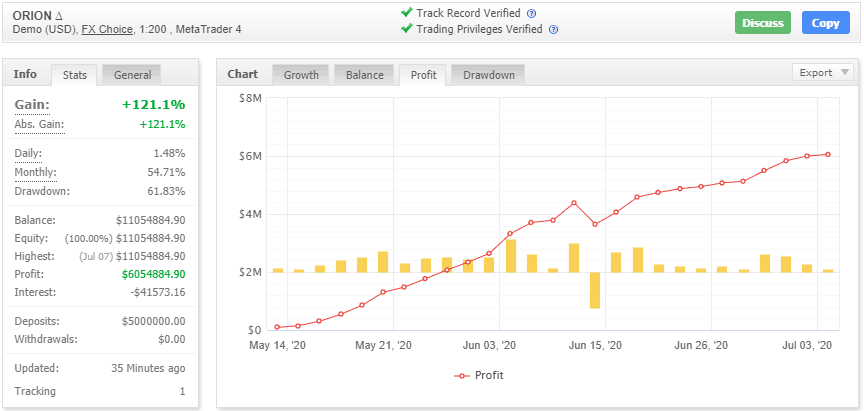Click the negative yellow bar in the chart
This screenshot has height=411, width=864.
[595, 290]
